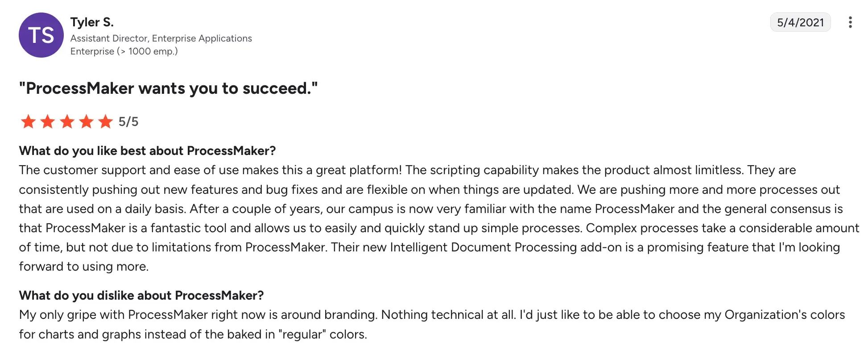
Task: Open the three-dot more options menu
Action: pos(850,22)
